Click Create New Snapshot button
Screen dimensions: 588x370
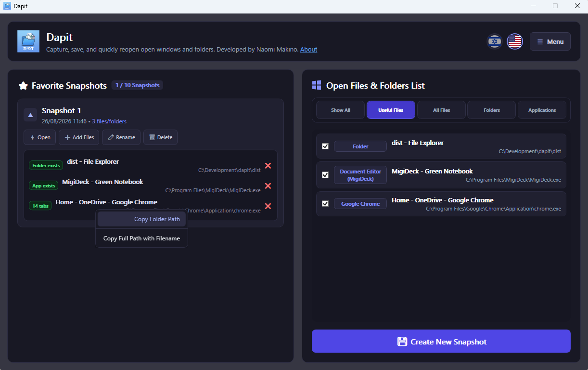pos(441,341)
